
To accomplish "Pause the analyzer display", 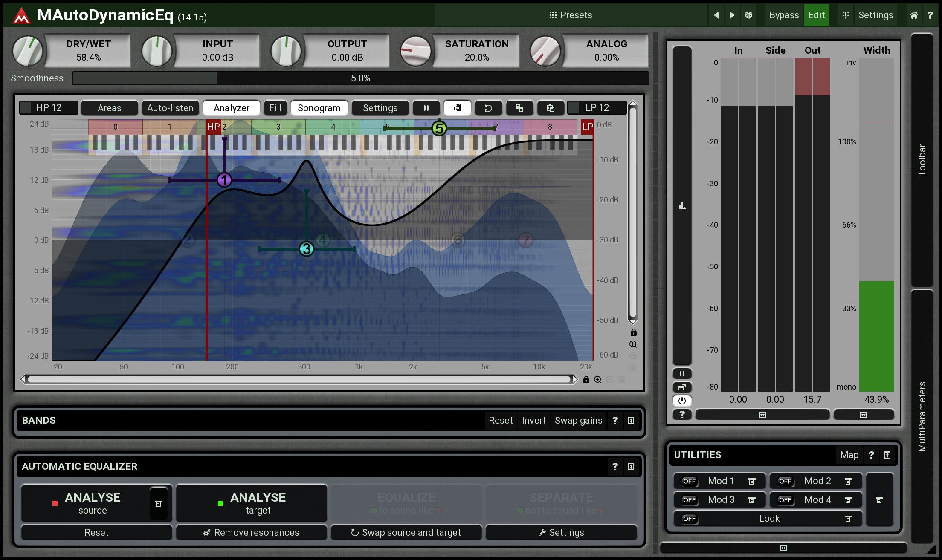I will [426, 108].
